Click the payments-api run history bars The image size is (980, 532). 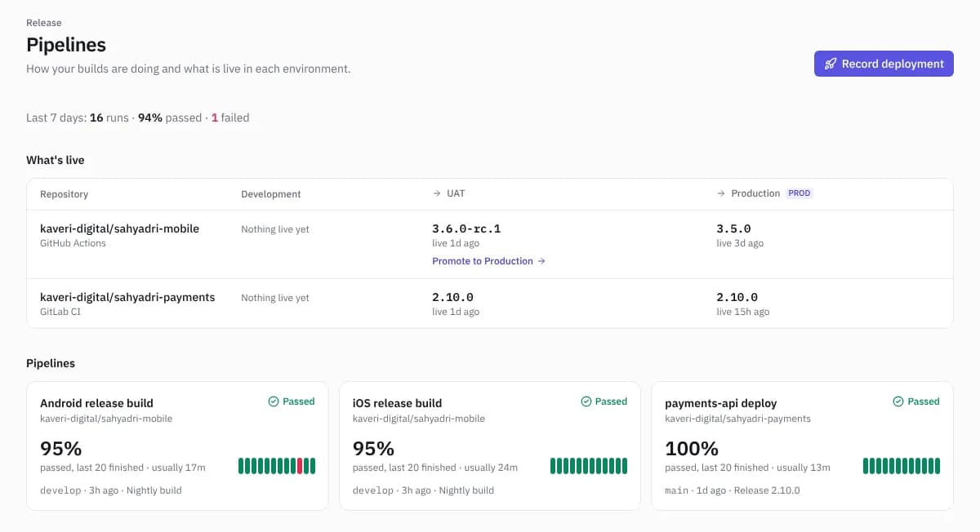(902, 466)
